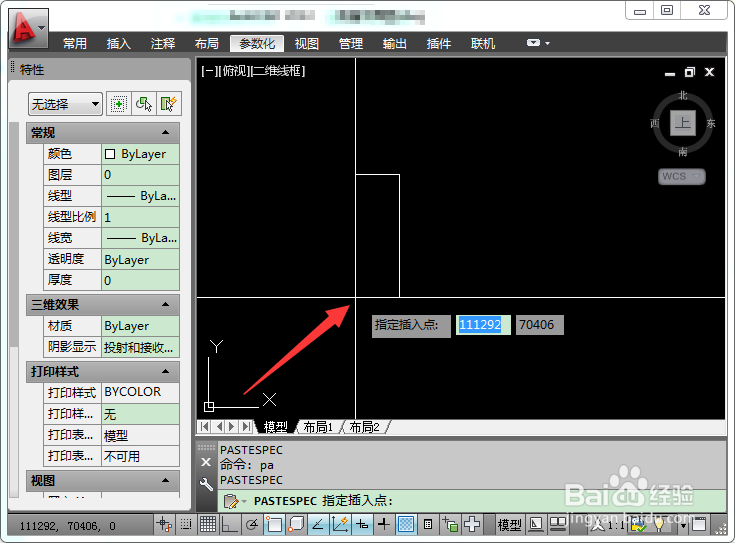Restore the drawing viewport window

[690, 72]
